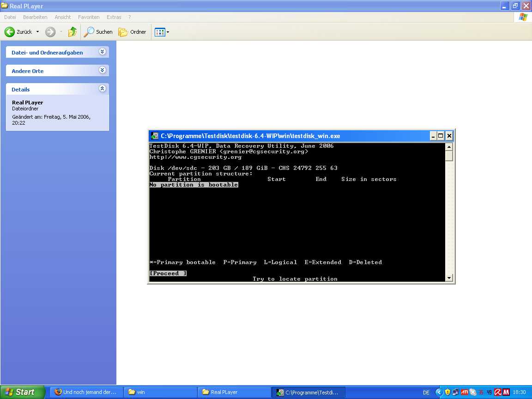The height and width of the screenshot is (399, 532).
Task: Click the TestDisk console scroll down arrow
Action: coord(449,278)
